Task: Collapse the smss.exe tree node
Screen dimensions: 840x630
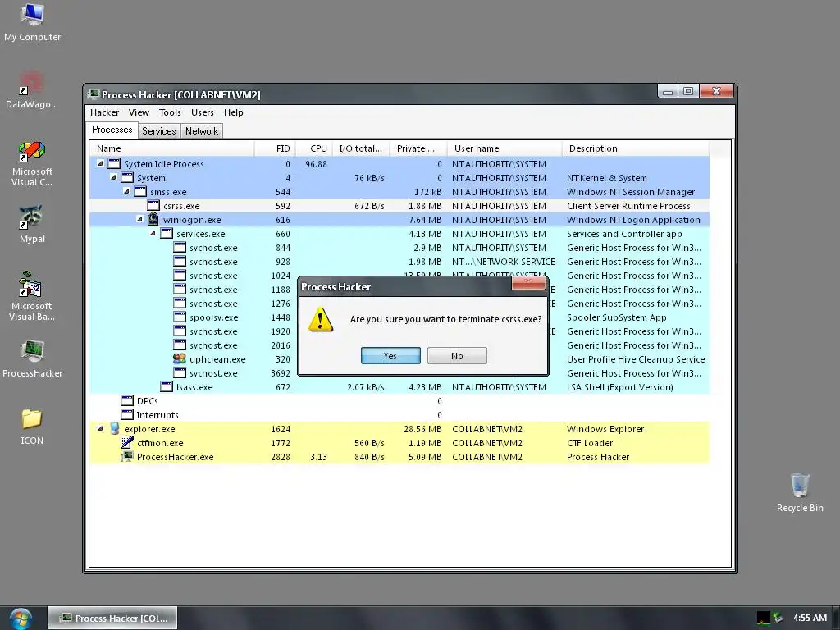Action: [x=126, y=191]
